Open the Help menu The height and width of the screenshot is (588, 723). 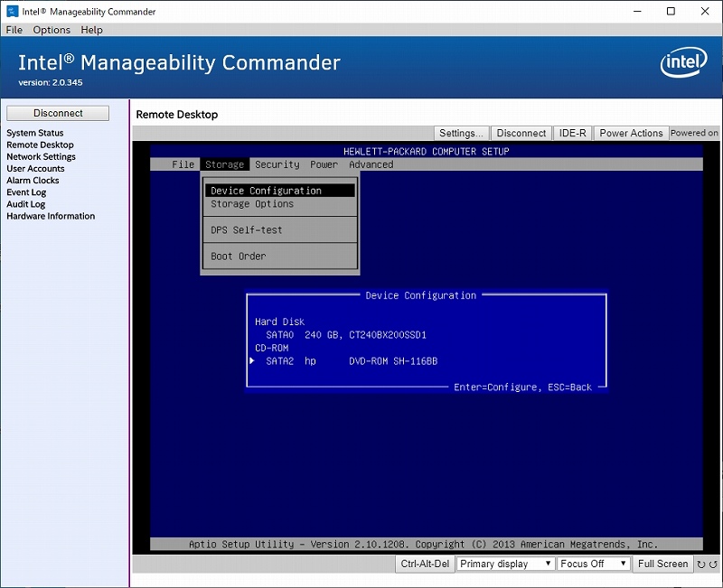(92, 30)
